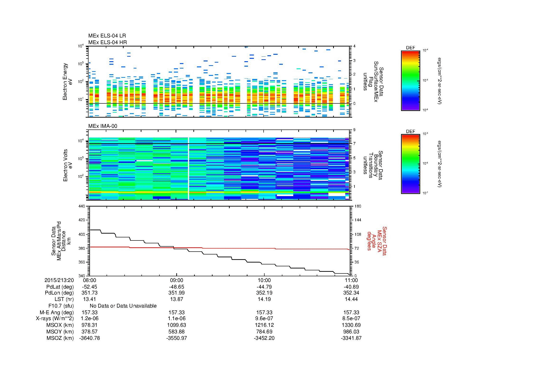Click LST value '14.44'
The image size is (555, 392).
click(x=351, y=299)
